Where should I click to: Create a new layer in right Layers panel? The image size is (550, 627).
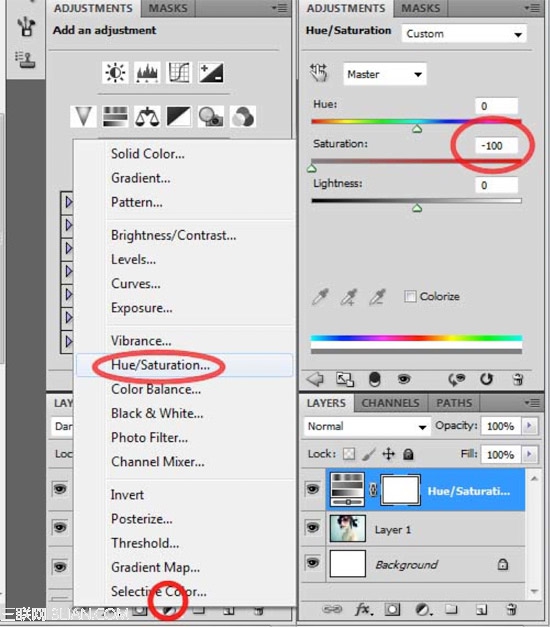coord(481,609)
